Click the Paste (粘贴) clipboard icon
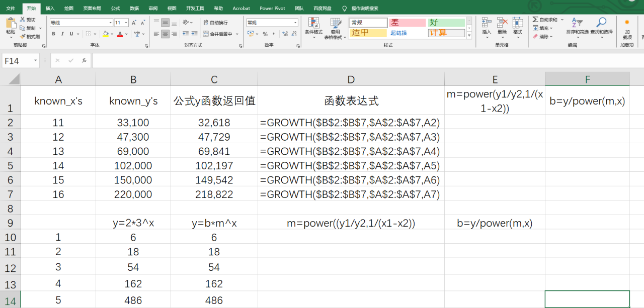The width and height of the screenshot is (644, 308). [x=11, y=23]
